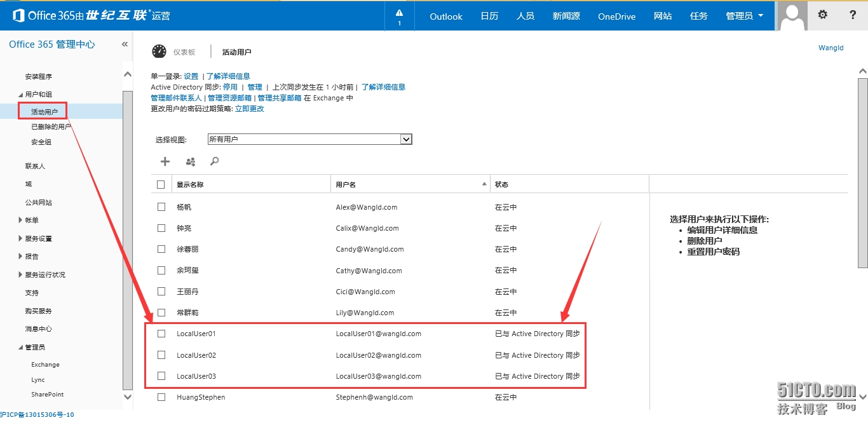Open the settings gear icon
Screen dimensions: 868x427
coord(823,15)
